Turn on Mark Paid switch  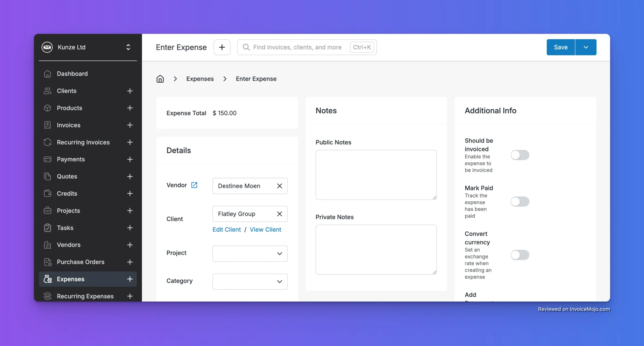pyautogui.click(x=520, y=202)
